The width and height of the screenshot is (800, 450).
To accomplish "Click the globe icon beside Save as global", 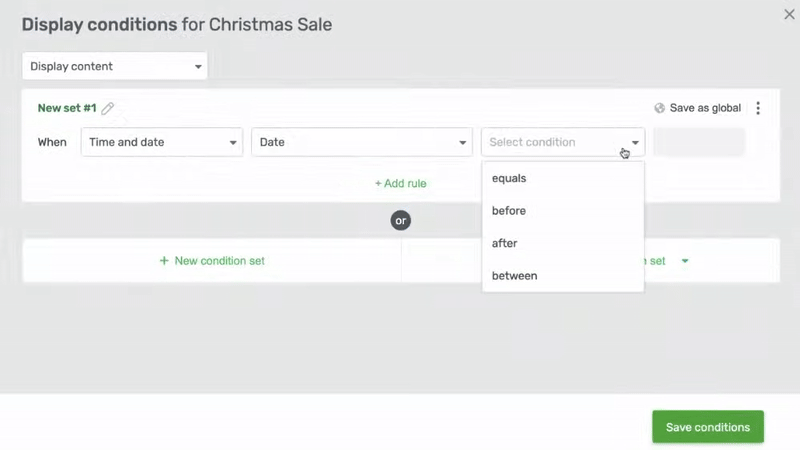I will [659, 108].
